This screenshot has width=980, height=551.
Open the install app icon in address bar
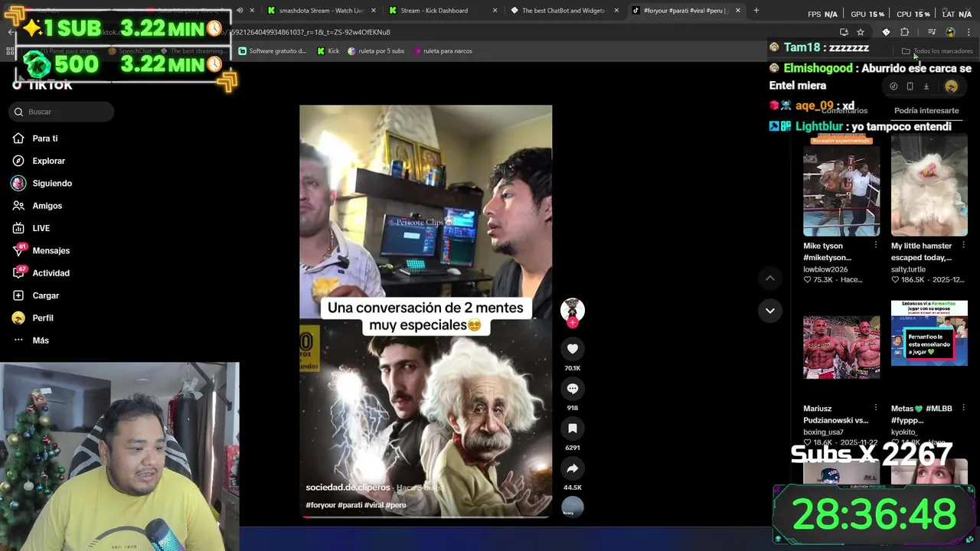point(844,32)
